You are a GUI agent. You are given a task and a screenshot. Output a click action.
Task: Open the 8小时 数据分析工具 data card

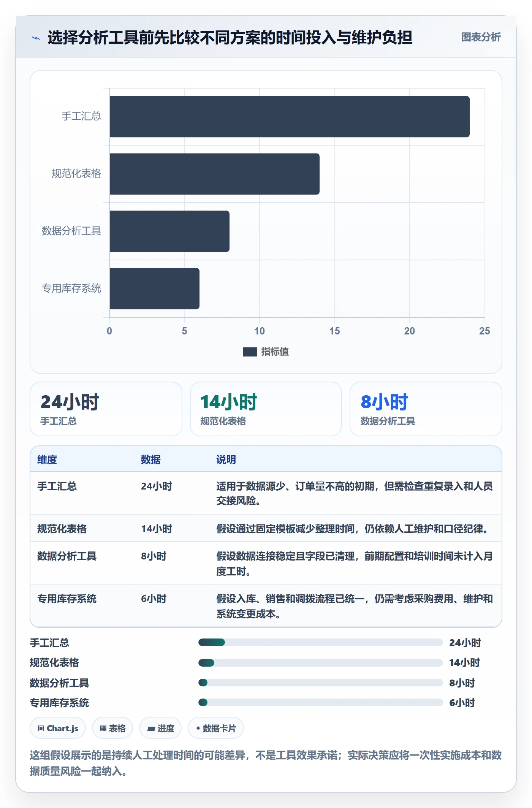426,409
